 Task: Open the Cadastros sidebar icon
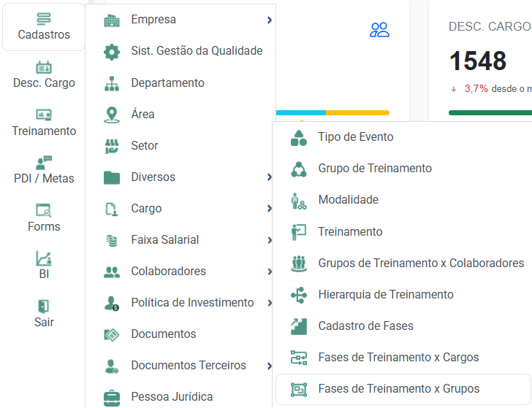[x=44, y=19]
